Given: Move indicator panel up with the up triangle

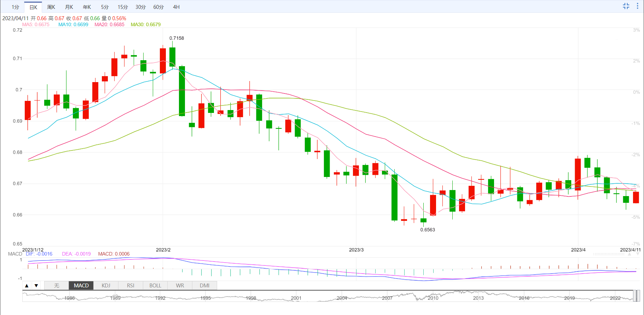Looking at the screenshot, I should (27, 286).
